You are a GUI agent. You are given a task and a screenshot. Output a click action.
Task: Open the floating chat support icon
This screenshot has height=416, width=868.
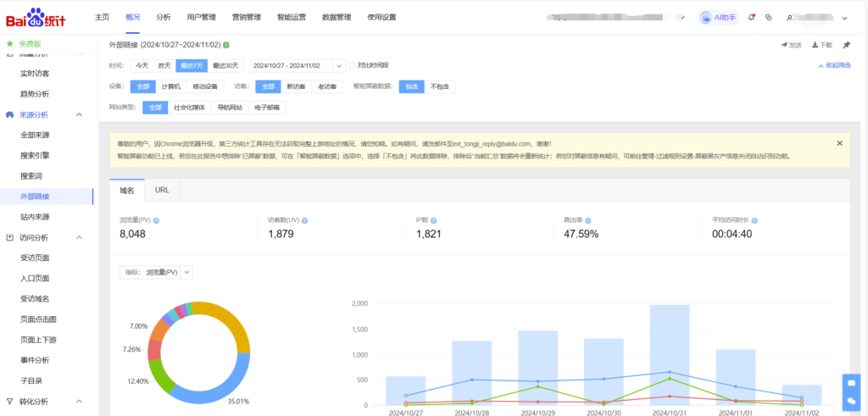851,401
